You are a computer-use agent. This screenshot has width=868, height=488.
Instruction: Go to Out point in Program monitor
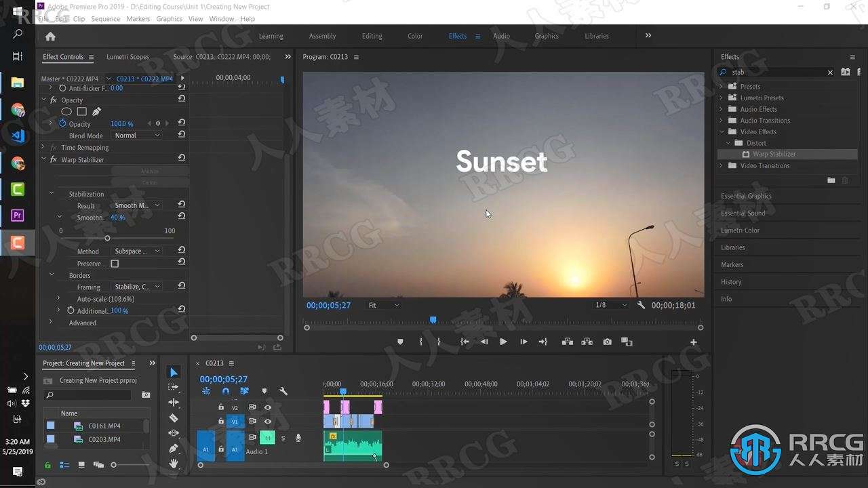click(542, 342)
